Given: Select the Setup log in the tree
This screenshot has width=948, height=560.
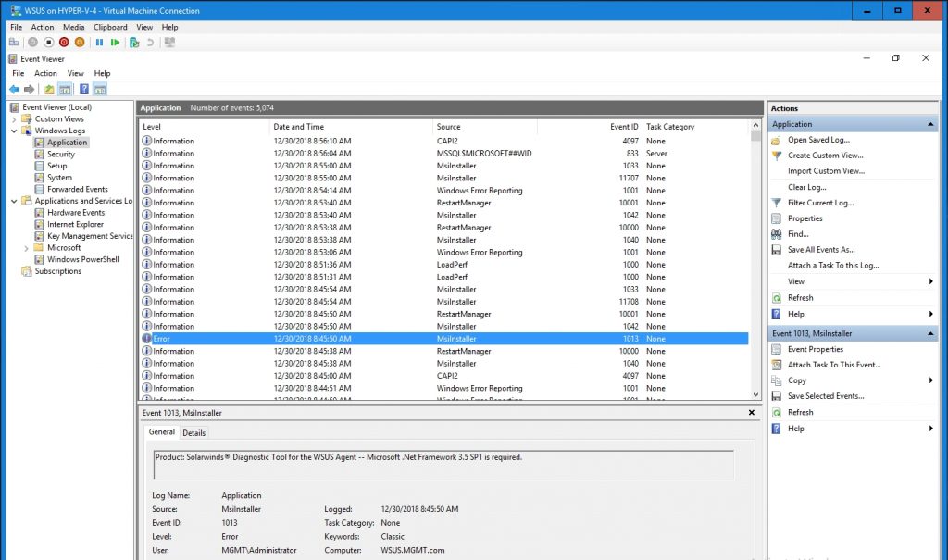Looking at the screenshot, I should coord(56,166).
